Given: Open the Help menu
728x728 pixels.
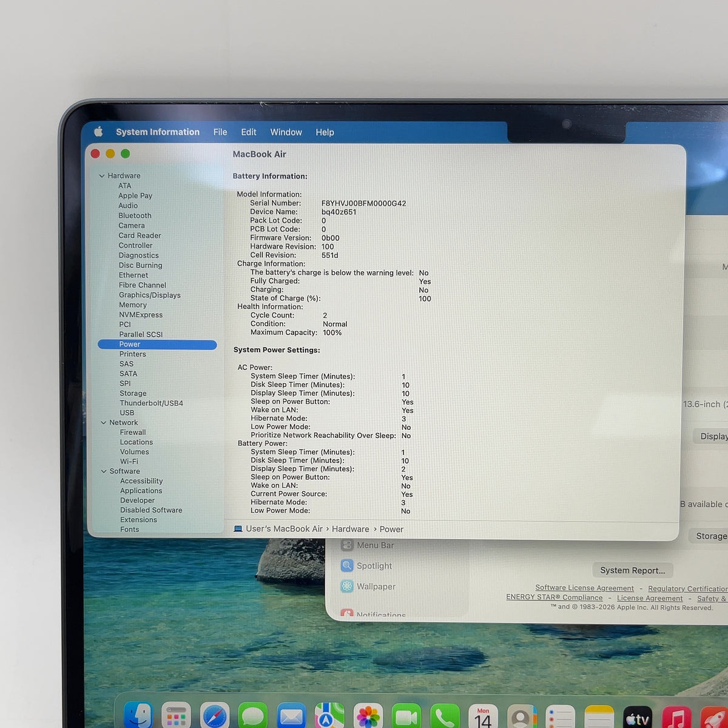Looking at the screenshot, I should click(325, 132).
